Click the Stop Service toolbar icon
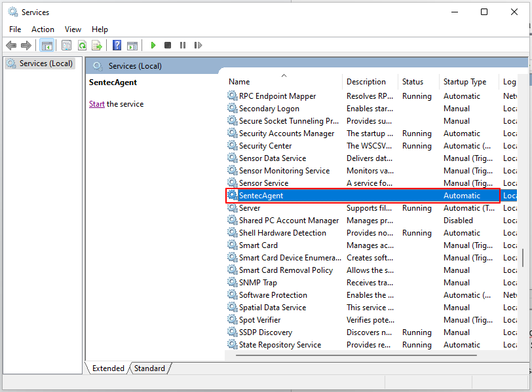Image resolution: width=532 pixels, height=392 pixels. coord(168,45)
